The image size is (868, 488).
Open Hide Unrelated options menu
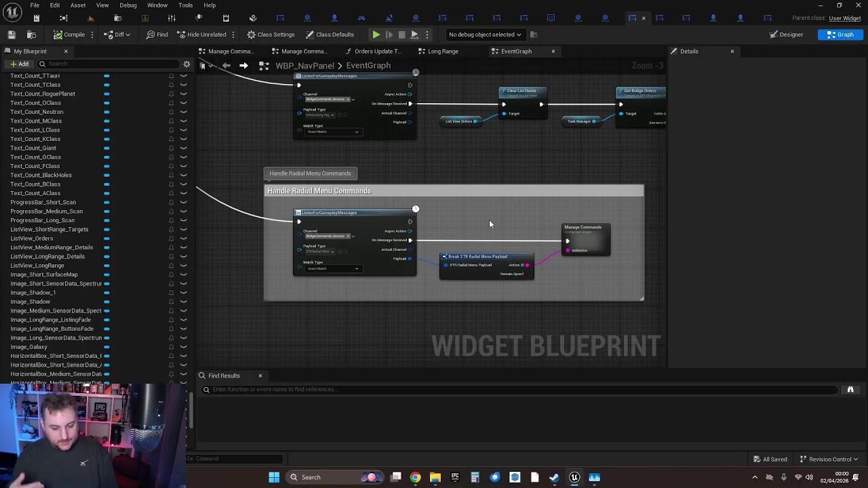[x=233, y=35]
